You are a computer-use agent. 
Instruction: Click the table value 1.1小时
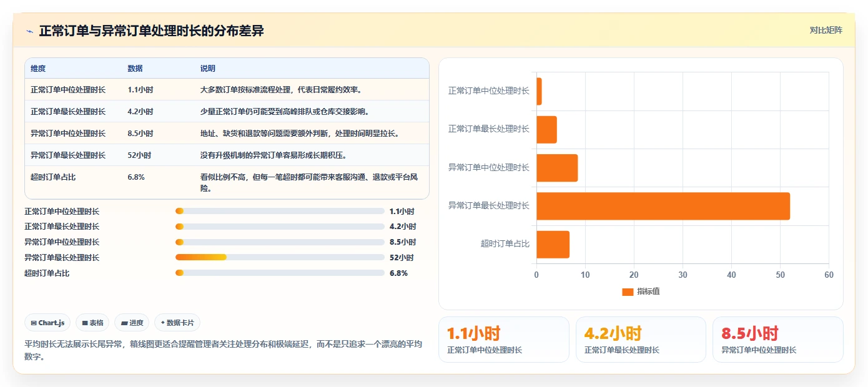pos(140,90)
